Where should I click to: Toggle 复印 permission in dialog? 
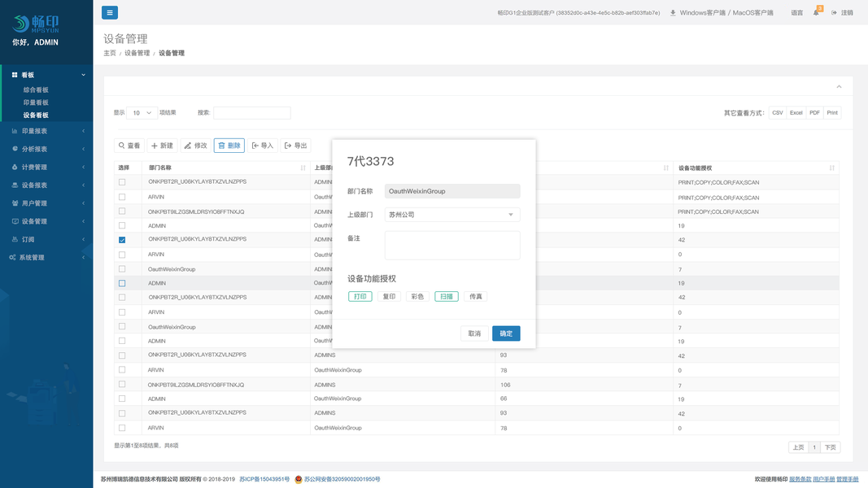pos(389,297)
